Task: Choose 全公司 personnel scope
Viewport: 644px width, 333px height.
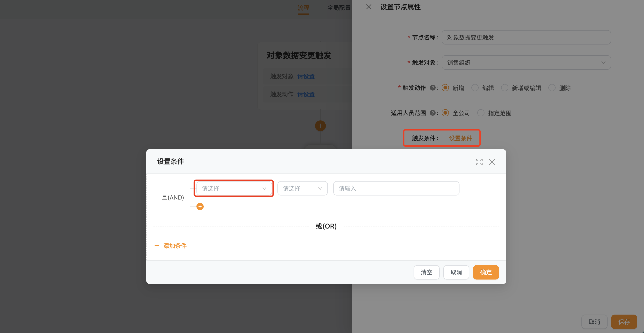Action: click(445, 113)
